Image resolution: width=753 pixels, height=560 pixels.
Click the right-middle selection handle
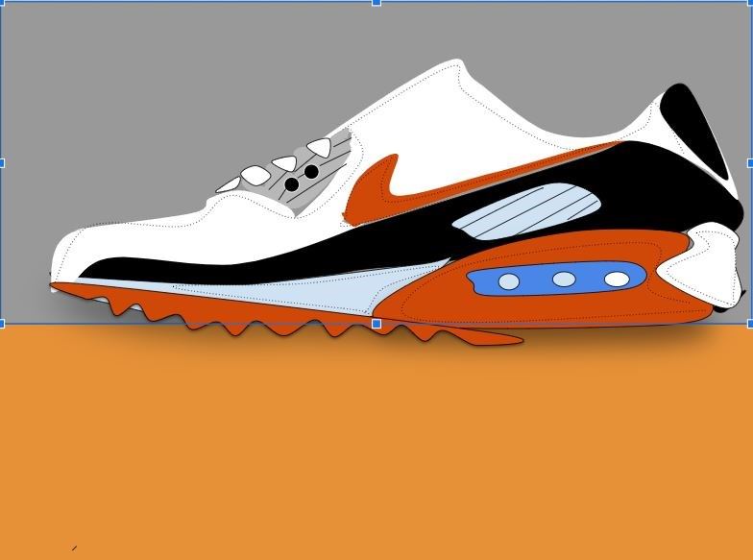749,163
